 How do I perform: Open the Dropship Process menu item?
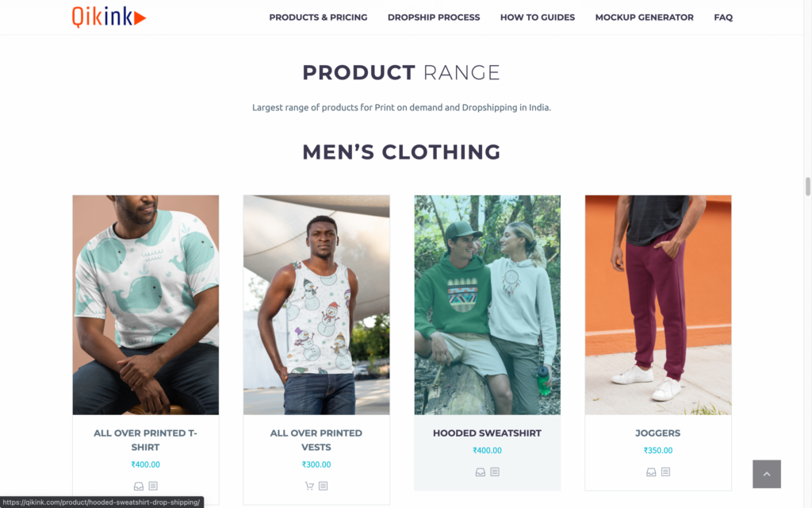[x=434, y=17]
